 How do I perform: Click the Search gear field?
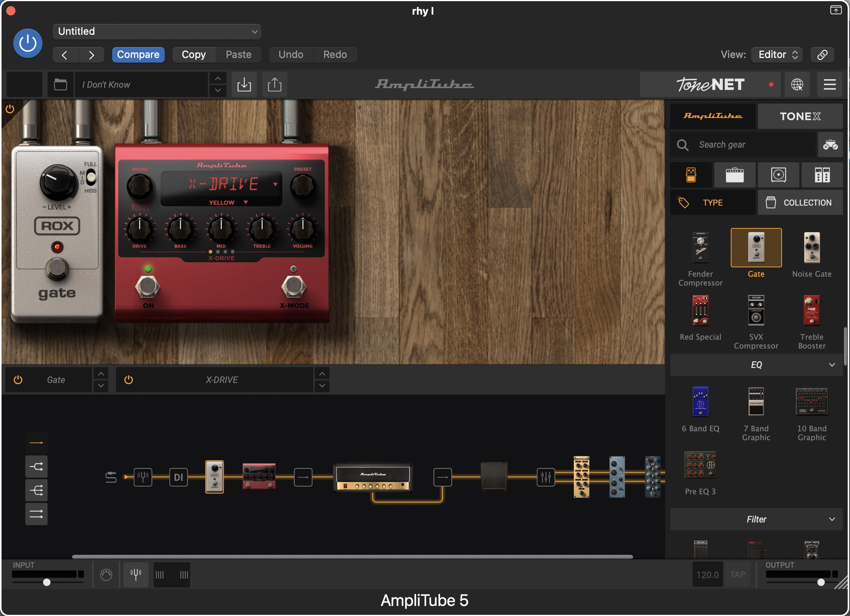[743, 145]
